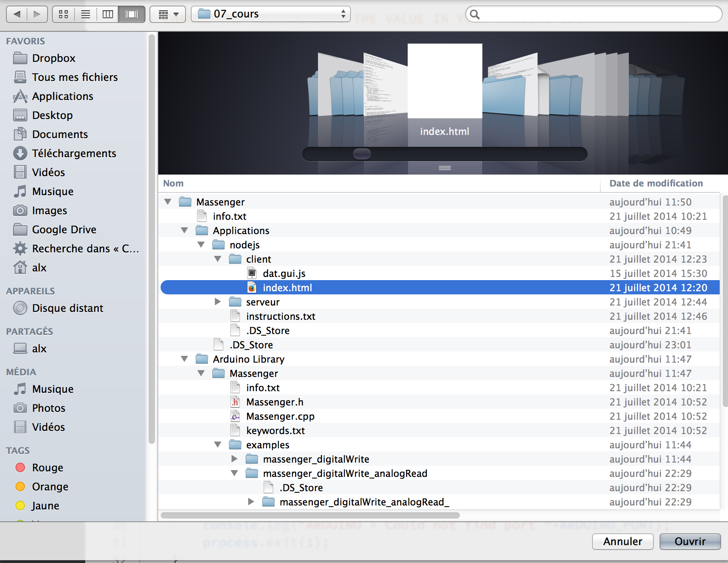This screenshot has height=563, width=728.
Task: Go back to previous folder
Action: (17, 15)
